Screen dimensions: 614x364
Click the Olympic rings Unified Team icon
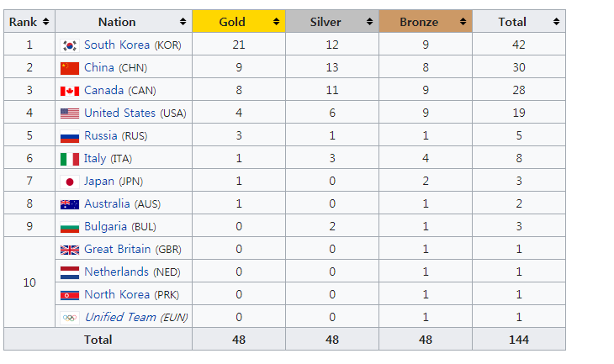70,318
